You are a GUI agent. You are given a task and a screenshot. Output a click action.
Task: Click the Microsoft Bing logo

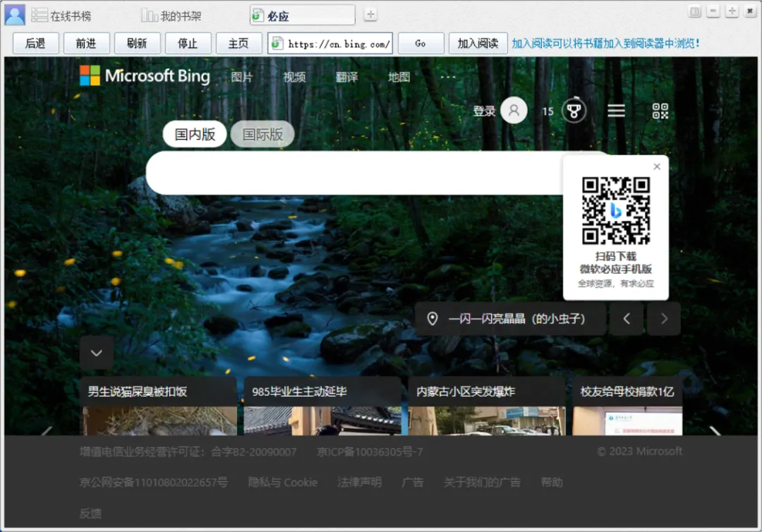pyautogui.click(x=145, y=75)
